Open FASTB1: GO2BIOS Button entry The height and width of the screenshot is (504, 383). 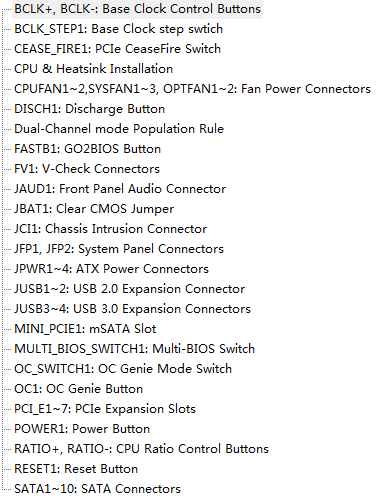click(x=87, y=149)
